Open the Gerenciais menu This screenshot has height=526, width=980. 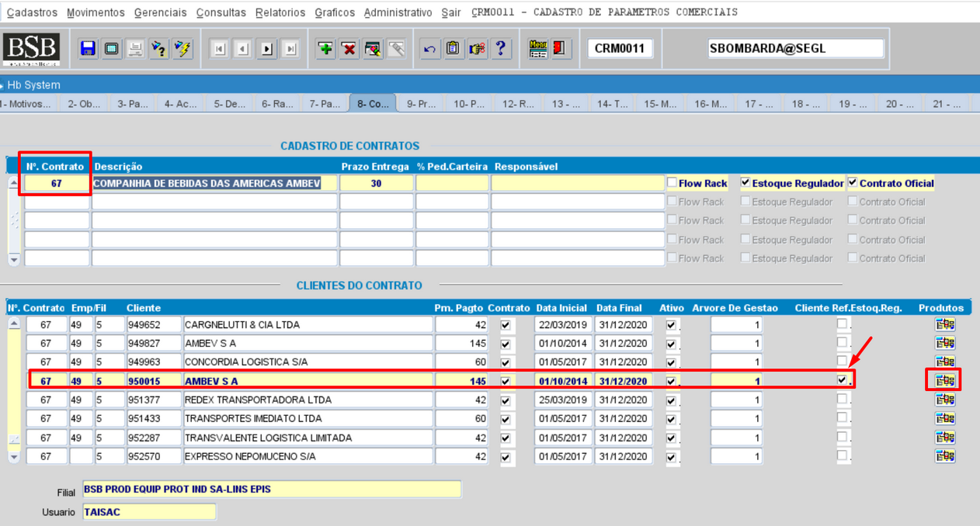[x=160, y=12]
